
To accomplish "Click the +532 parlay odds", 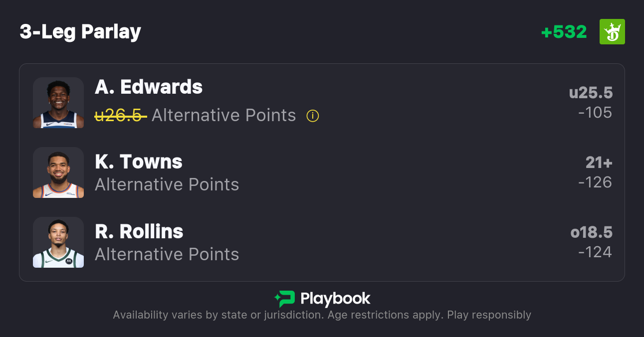I will [x=564, y=32].
